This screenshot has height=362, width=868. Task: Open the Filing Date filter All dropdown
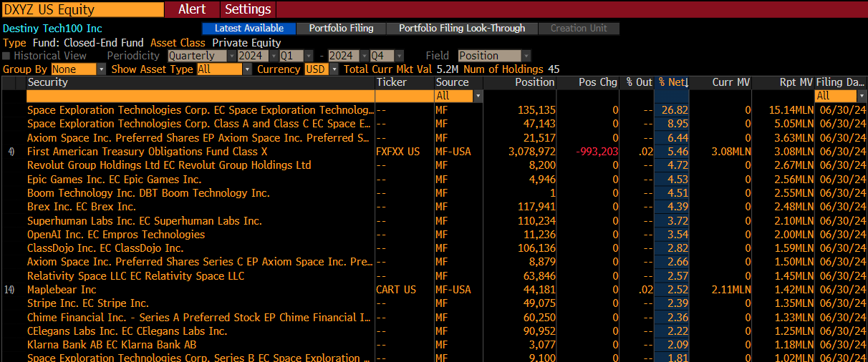click(839, 96)
